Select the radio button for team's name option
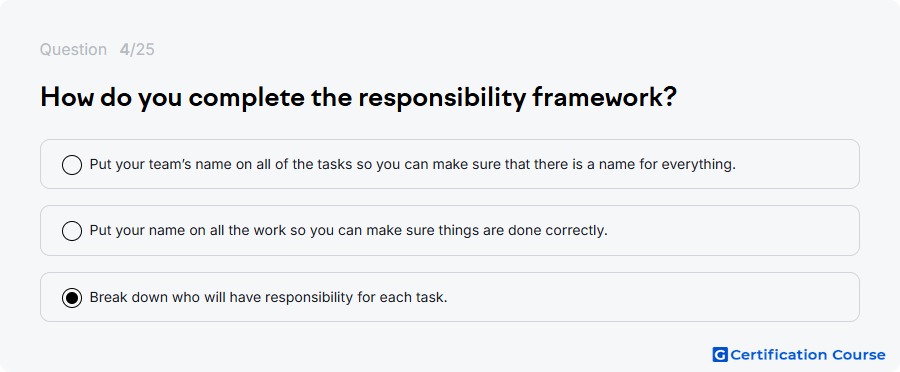 click(72, 165)
